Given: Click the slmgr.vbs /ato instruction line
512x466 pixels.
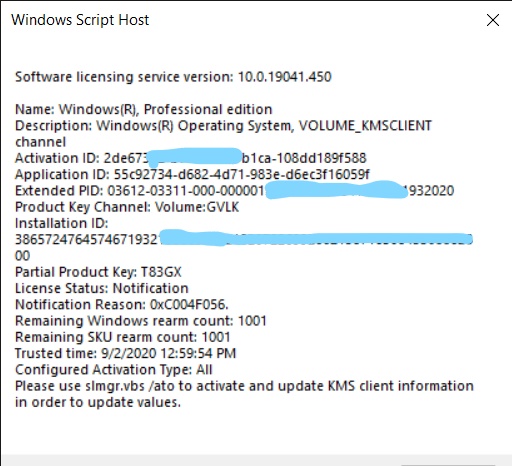Looking at the screenshot, I should pos(244,386).
